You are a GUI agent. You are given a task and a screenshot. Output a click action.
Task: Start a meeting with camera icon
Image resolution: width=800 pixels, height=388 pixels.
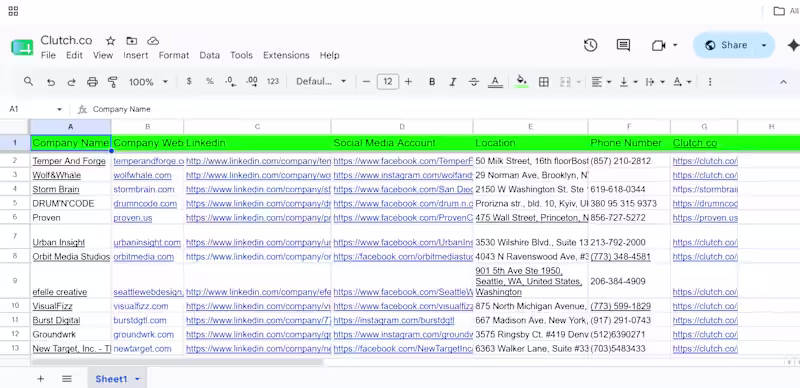click(x=659, y=45)
